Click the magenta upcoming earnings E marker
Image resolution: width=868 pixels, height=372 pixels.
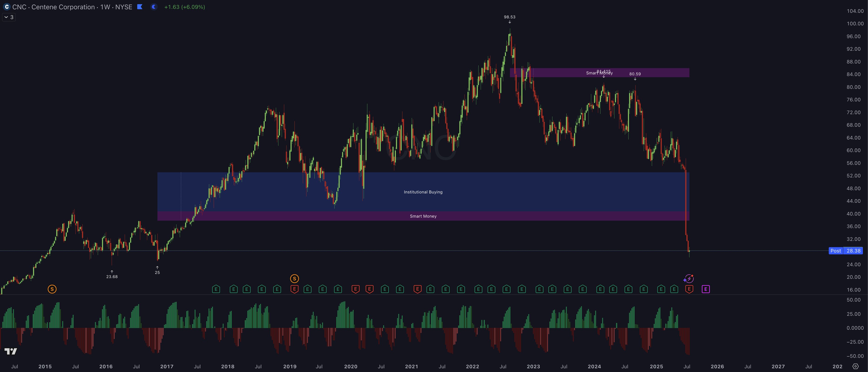pos(706,289)
